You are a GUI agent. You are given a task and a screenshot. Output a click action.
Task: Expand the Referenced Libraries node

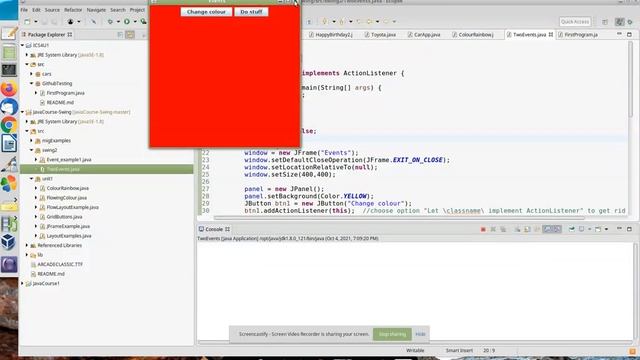coord(28,245)
